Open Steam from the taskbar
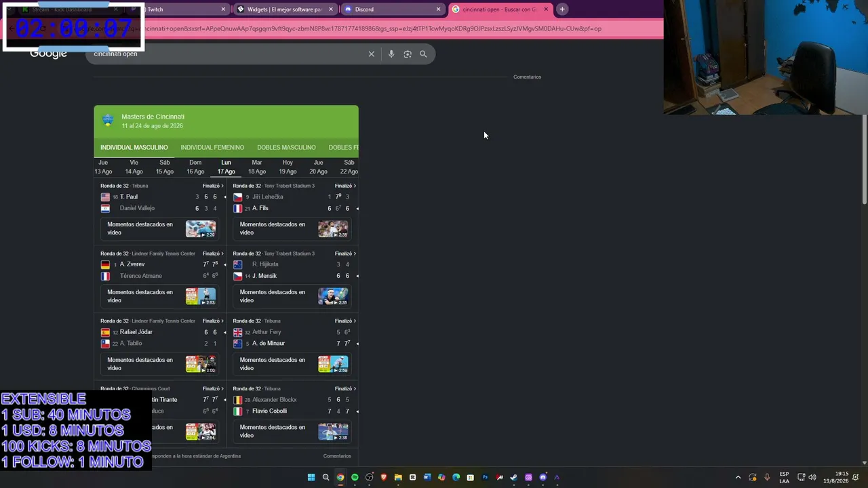This screenshot has width=868, height=488. click(514, 477)
